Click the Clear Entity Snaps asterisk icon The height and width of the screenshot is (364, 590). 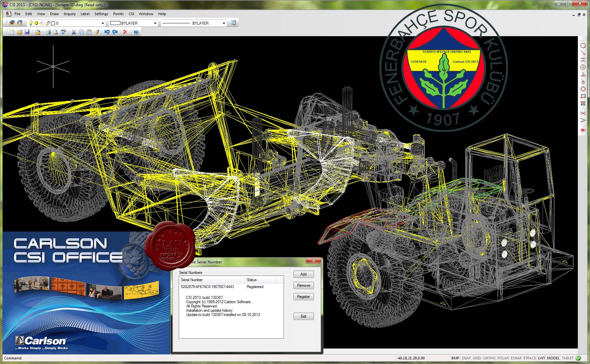[583, 130]
